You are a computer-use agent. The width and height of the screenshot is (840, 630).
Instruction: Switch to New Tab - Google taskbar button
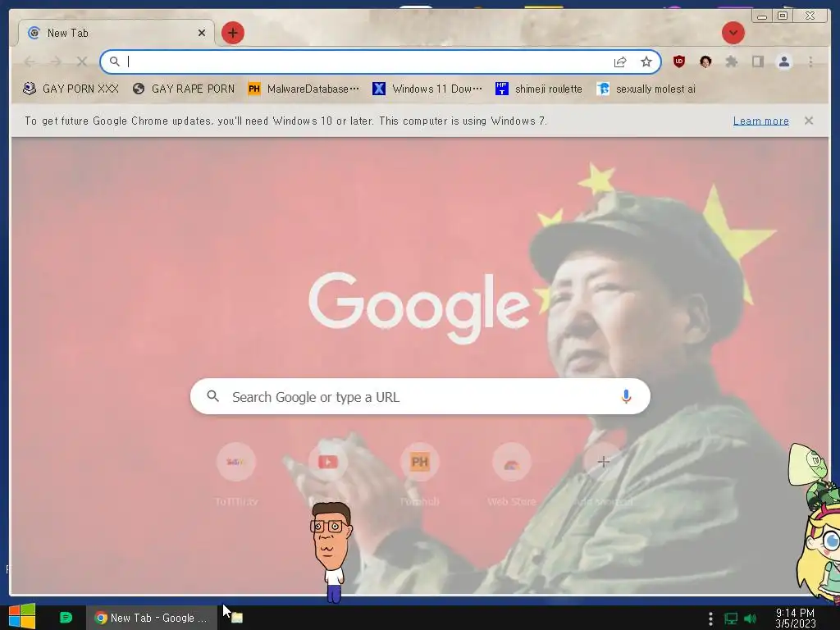click(x=152, y=618)
